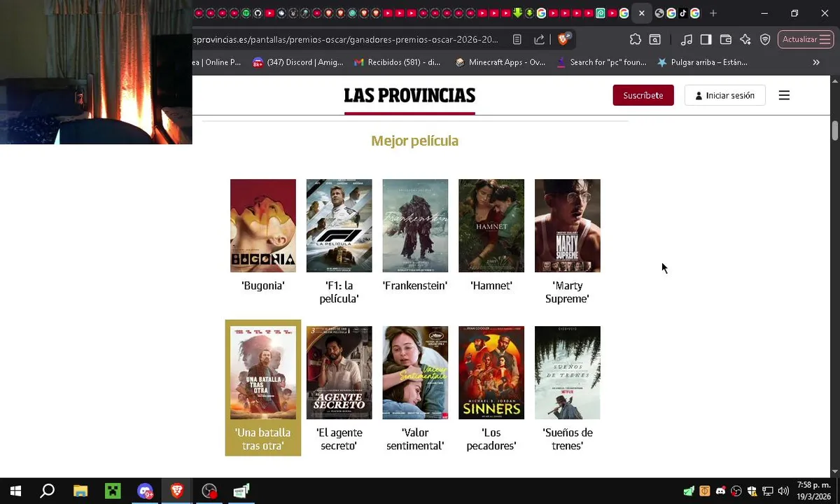840x504 pixels.
Task: Switch to the TikTok tab
Action: tap(682, 13)
